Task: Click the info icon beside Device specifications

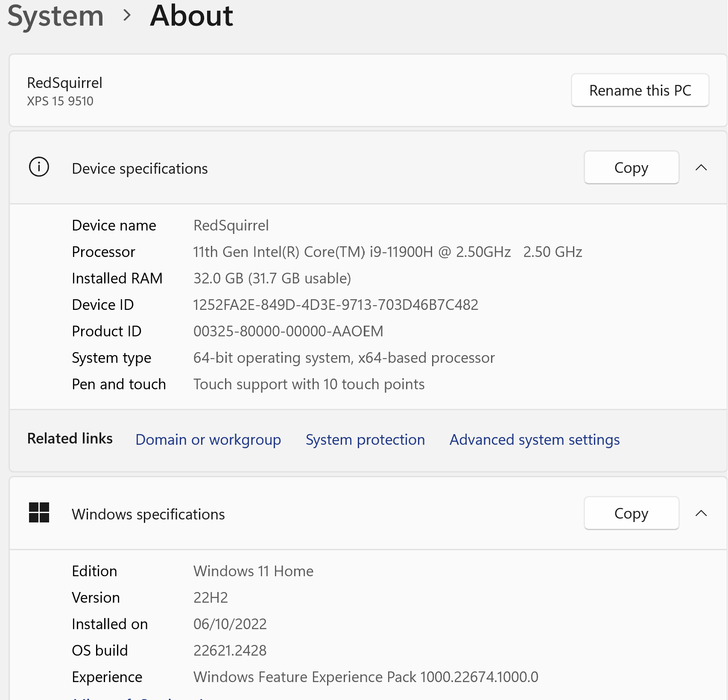Action: [x=39, y=167]
